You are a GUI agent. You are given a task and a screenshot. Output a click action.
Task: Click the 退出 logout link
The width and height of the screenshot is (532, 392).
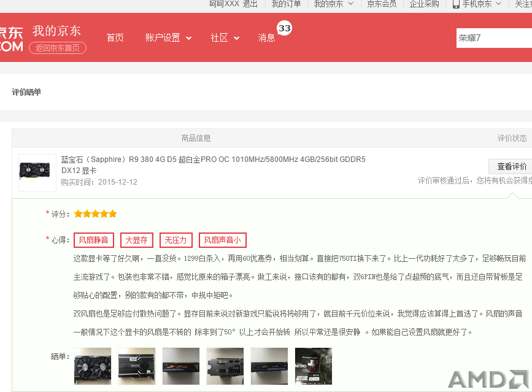click(250, 4)
